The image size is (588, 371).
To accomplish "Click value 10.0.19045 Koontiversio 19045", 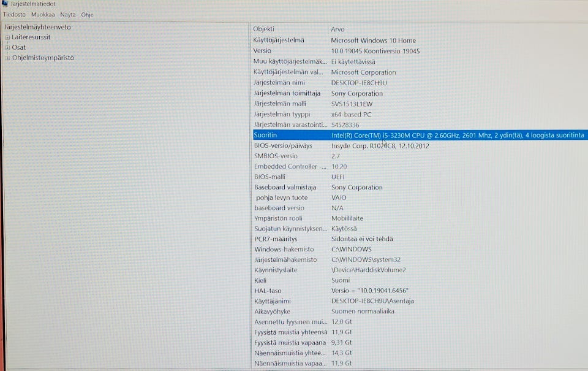I will pos(375,51).
